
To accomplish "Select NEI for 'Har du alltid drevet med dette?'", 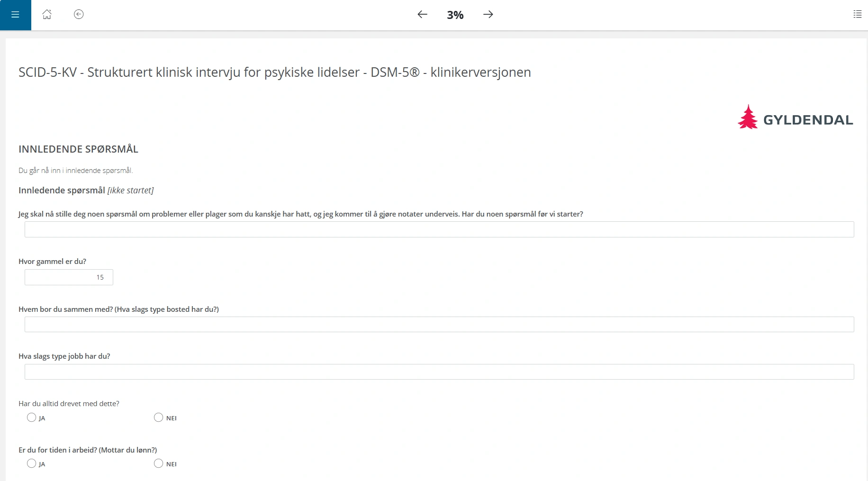I will 158,417.
